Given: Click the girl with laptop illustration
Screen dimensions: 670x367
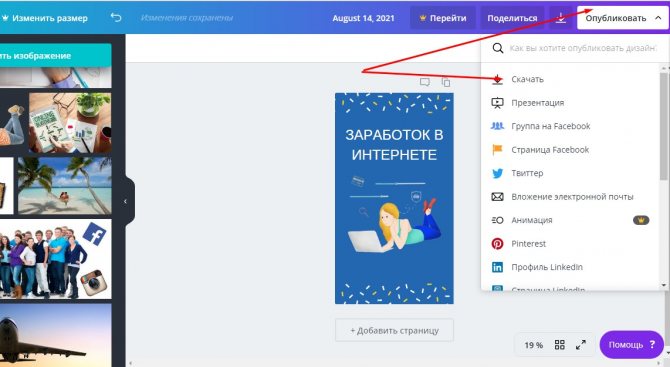Looking at the screenshot, I should 394,226.
